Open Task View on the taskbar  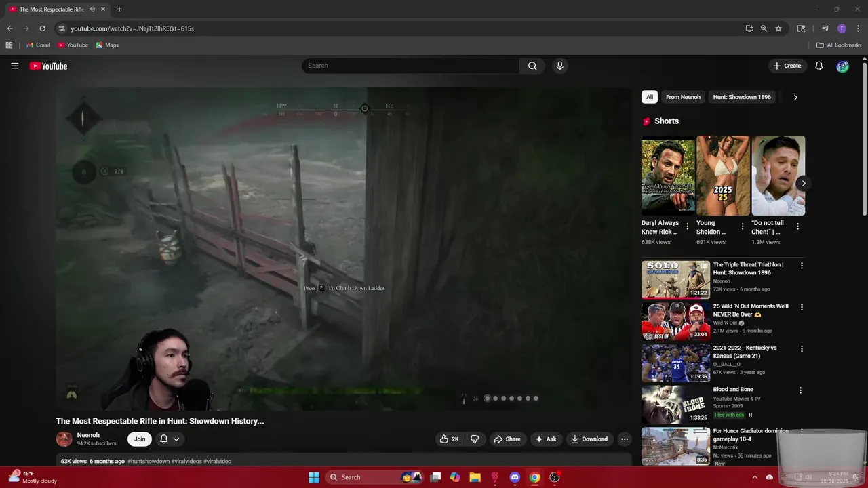[435, 477]
